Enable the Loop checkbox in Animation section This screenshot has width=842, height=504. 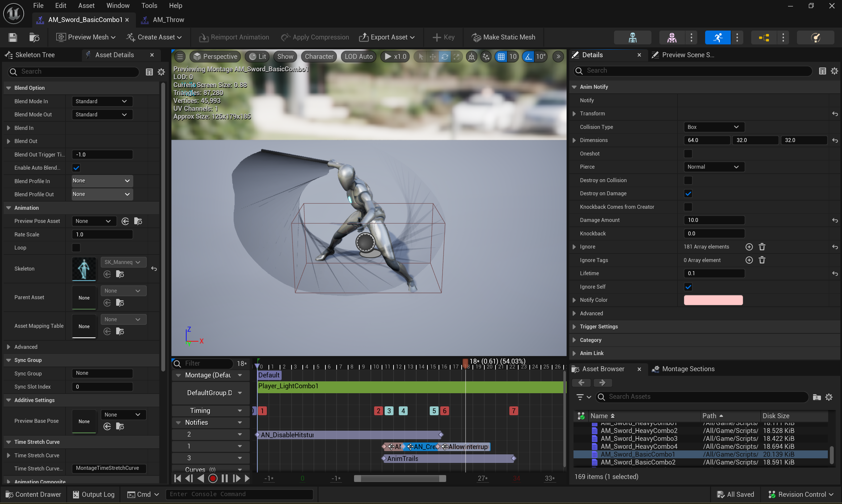(x=76, y=248)
